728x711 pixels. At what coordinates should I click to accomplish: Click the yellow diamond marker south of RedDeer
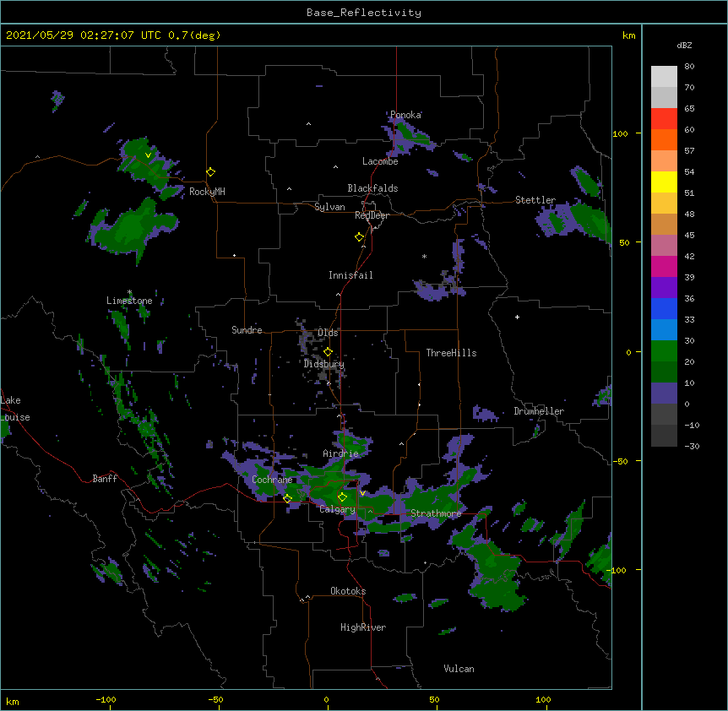[359, 237]
